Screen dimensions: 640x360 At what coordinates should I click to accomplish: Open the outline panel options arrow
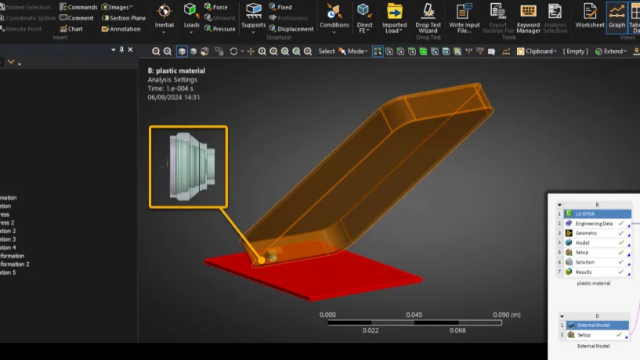pyautogui.click(x=113, y=50)
